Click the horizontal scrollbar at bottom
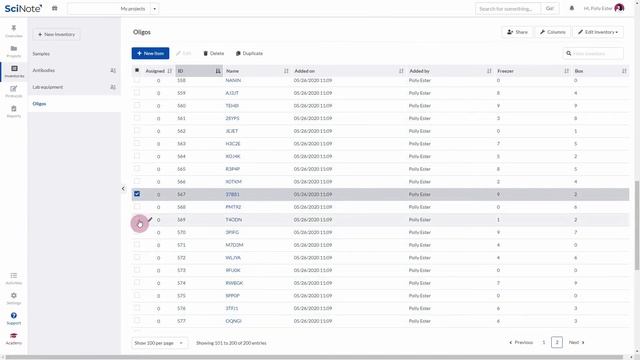Image resolution: width=640 pixels, height=360 pixels. click(x=314, y=357)
